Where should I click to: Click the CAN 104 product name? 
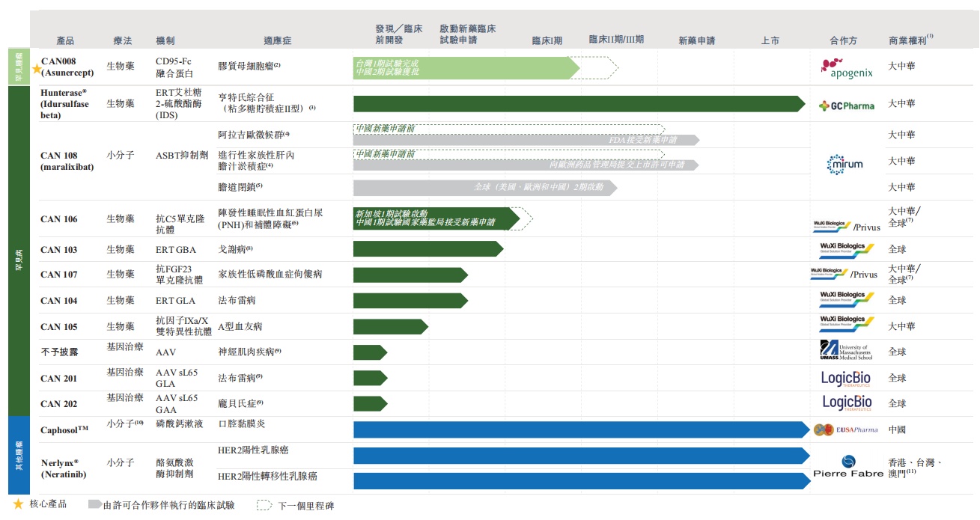click(59, 301)
